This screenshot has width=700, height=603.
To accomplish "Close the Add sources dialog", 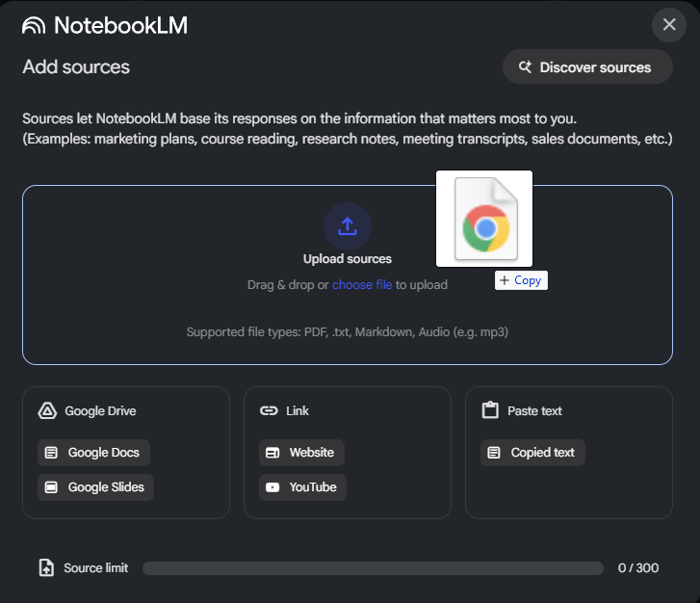I will pyautogui.click(x=669, y=25).
